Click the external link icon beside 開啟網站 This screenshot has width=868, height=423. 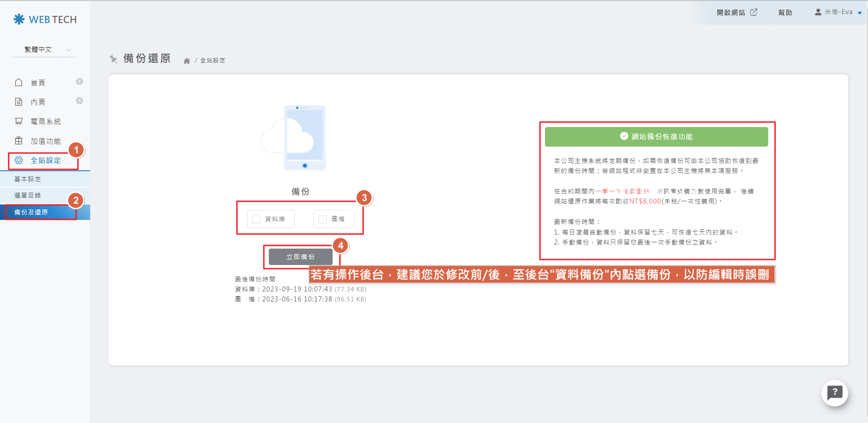tap(754, 12)
